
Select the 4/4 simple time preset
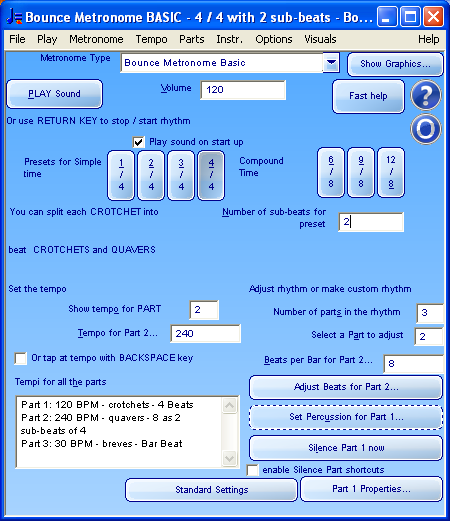[211, 175]
